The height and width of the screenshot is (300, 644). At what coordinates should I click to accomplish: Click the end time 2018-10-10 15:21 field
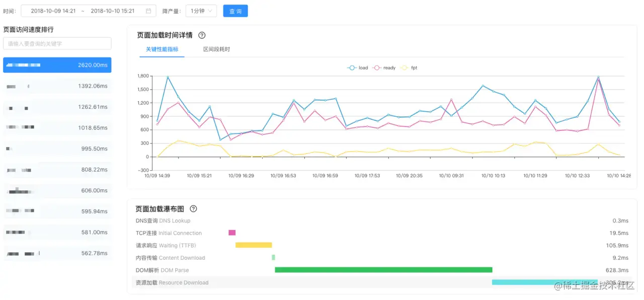(113, 11)
